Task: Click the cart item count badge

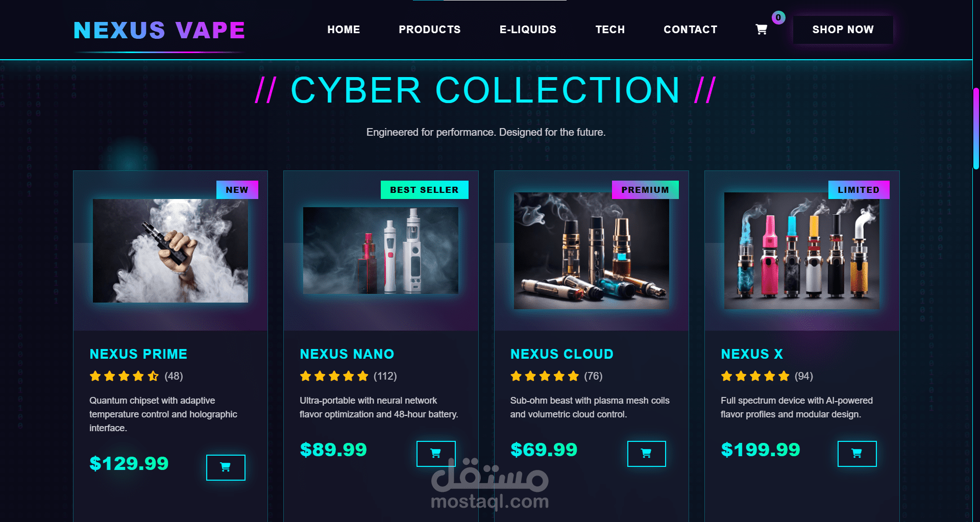Action: (x=778, y=17)
